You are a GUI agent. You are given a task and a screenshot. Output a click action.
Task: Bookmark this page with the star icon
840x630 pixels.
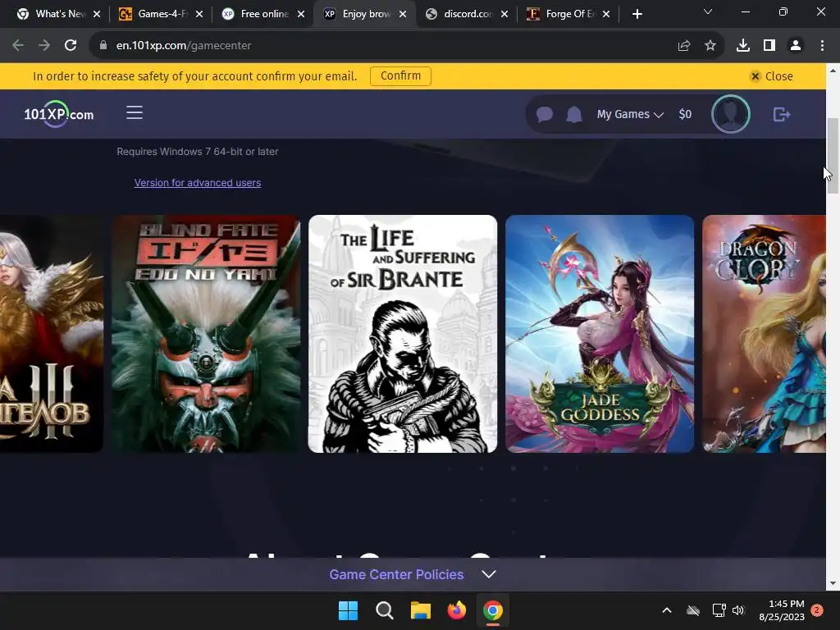(x=710, y=46)
